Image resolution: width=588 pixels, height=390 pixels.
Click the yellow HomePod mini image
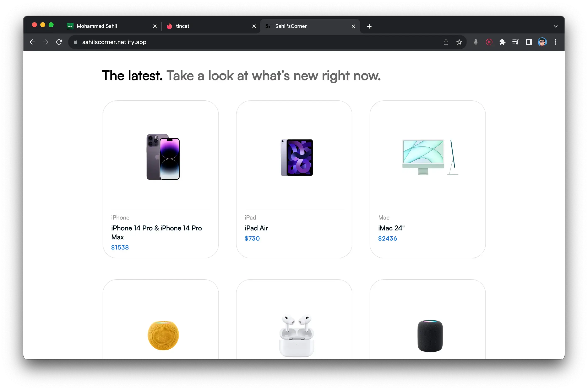pyautogui.click(x=163, y=335)
